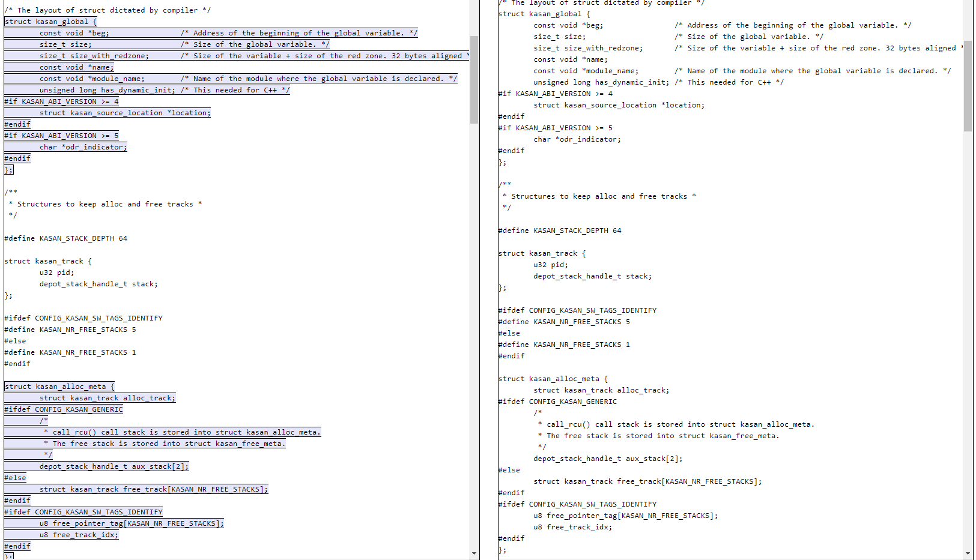Click '#ifdef CONFIG_KASAN_GENERIC' in right pane
The width and height of the screenshot is (976, 560).
pos(557,402)
